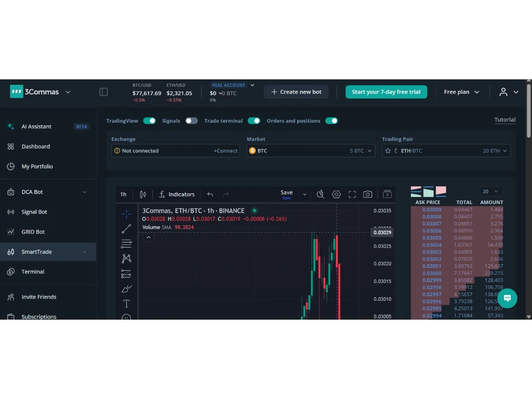Viewport: 532px width, 399px height.
Task: Collapse the chart legend arrow
Action: tap(149, 237)
